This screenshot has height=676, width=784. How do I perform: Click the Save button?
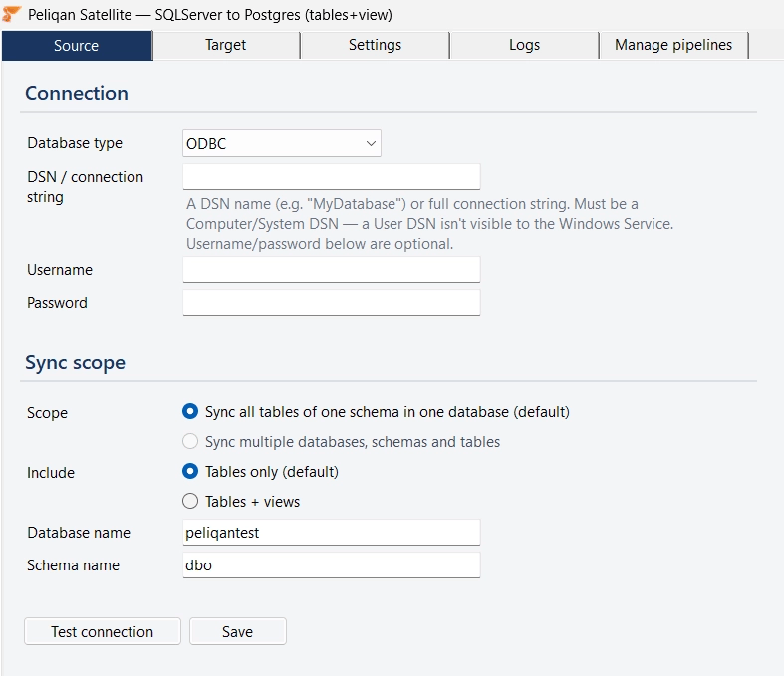[237, 631]
